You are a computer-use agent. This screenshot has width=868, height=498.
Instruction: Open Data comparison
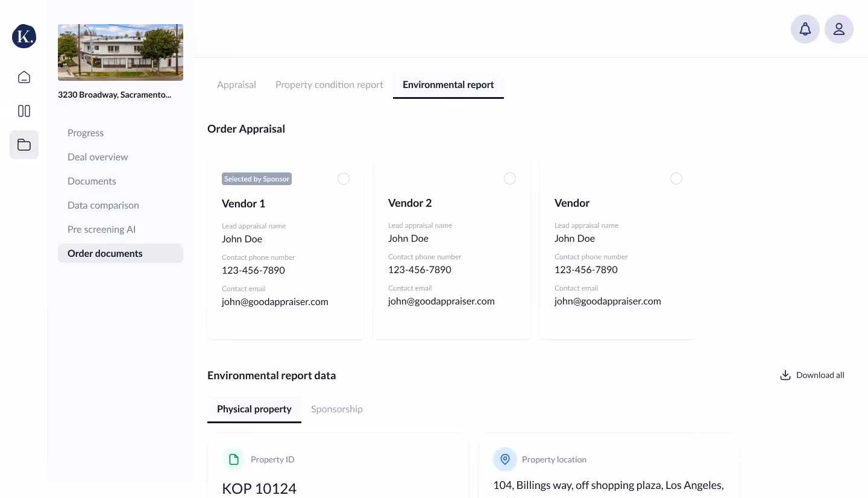[103, 205]
